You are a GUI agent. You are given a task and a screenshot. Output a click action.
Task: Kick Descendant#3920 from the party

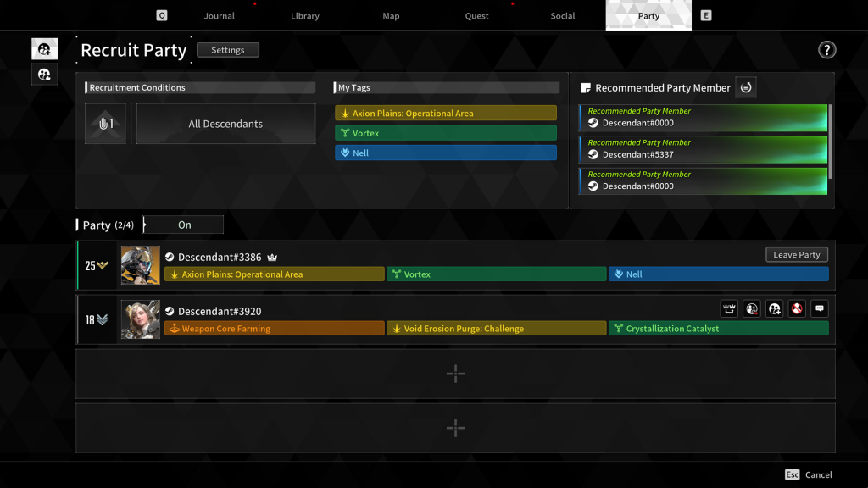[752, 308]
